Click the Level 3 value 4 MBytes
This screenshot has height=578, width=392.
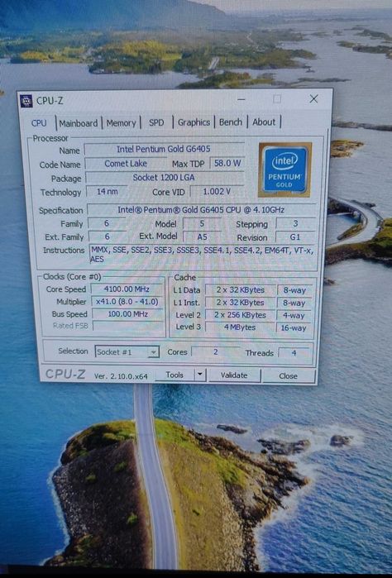(240, 327)
